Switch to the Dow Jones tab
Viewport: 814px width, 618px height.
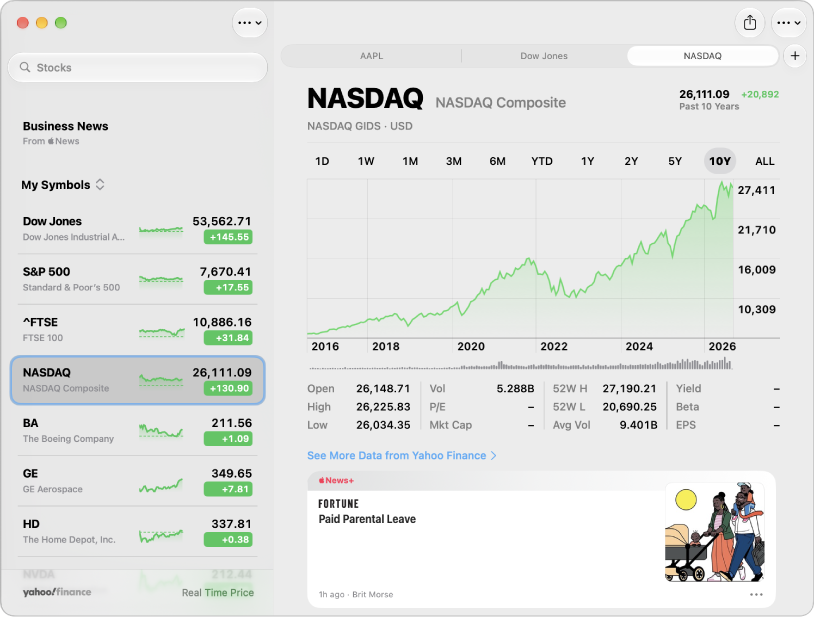pos(544,56)
